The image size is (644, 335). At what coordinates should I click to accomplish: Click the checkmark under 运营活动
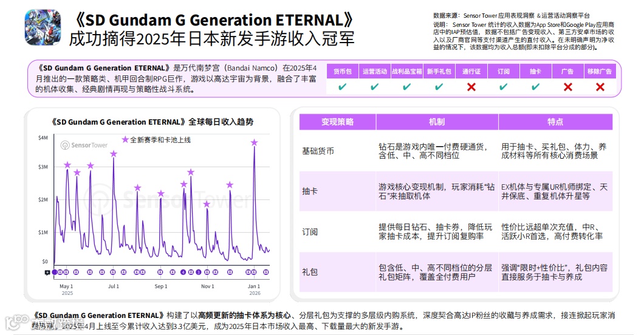click(375, 87)
